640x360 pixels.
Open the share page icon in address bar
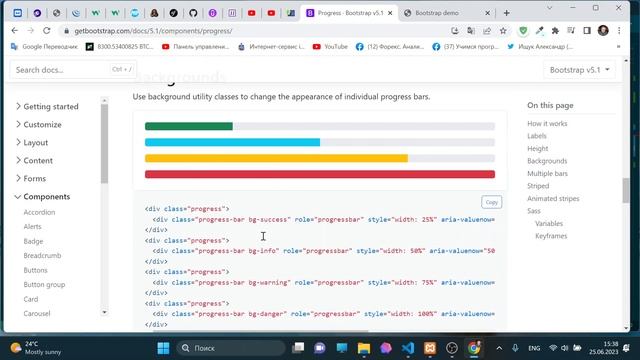(487, 31)
